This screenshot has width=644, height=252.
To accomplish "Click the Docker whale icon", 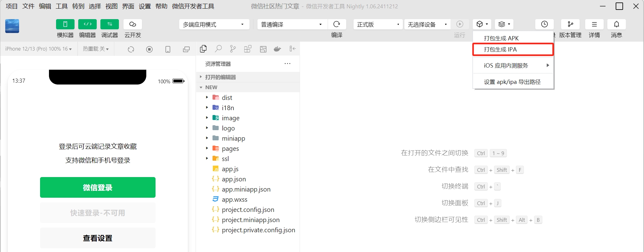I will [x=277, y=49].
